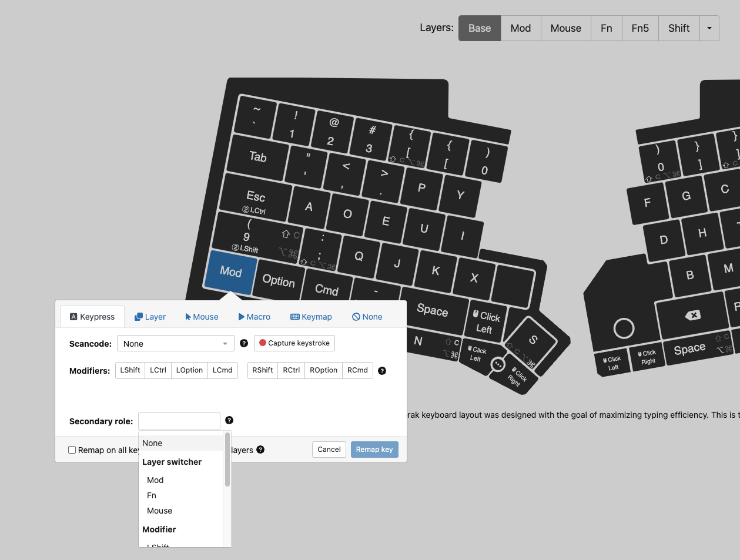The image size is (740, 560).
Task: Click the Remap key button
Action: (x=374, y=449)
